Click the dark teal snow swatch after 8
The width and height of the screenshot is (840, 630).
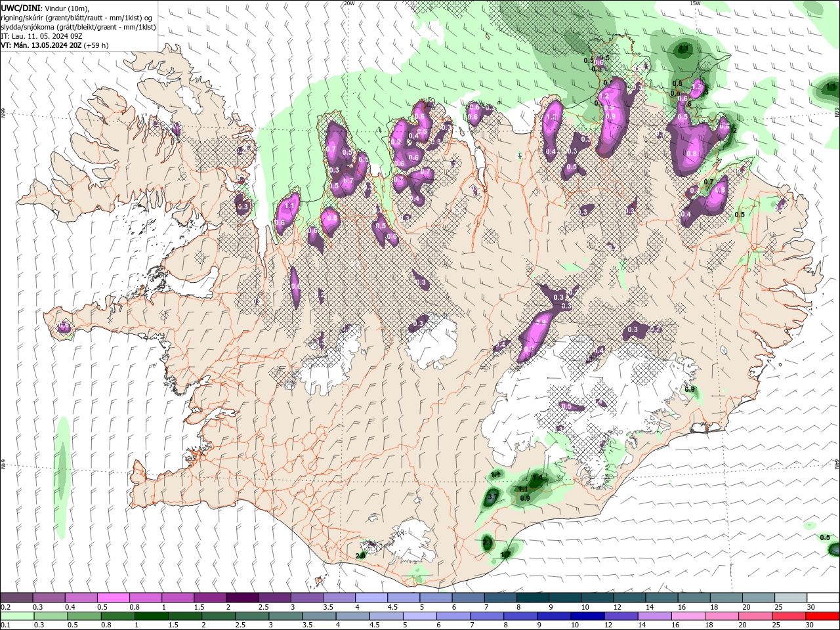tap(533, 598)
